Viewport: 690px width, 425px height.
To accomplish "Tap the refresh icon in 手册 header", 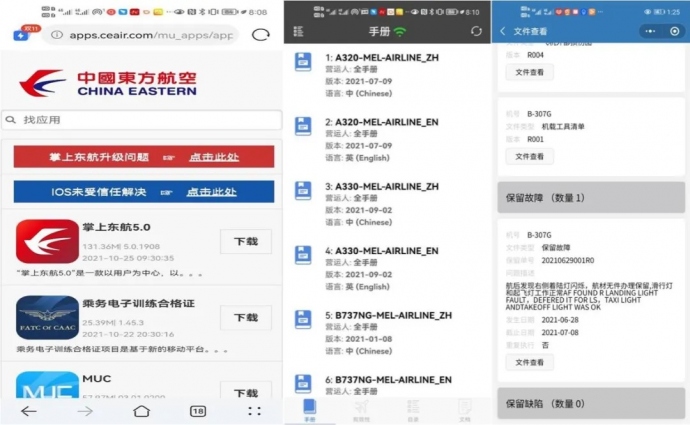I will point(476,31).
